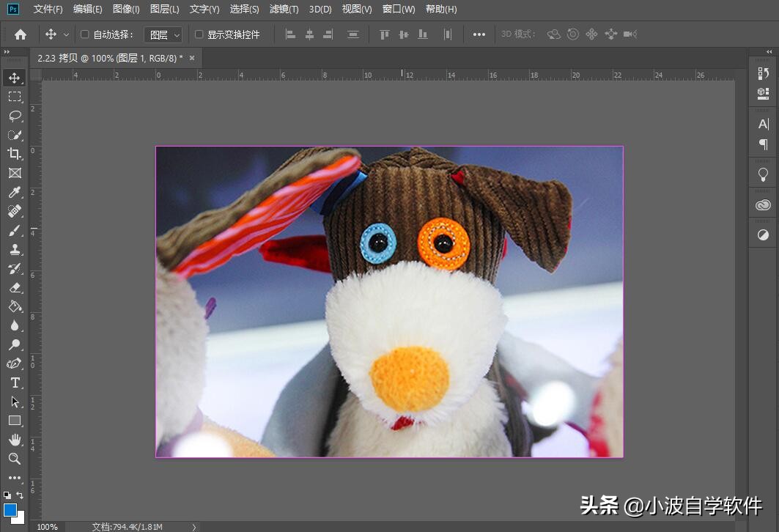The height and width of the screenshot is (532, 779).
Task: Open the Edit Toolbar three-dots menu
Action: 15,478
